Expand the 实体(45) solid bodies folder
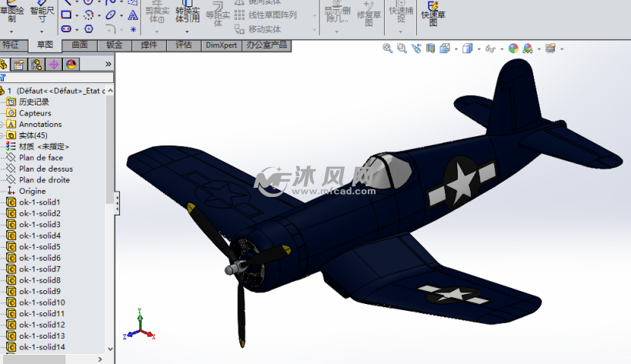The height and width of the screenshot is (364, 631). coord(3,135)
